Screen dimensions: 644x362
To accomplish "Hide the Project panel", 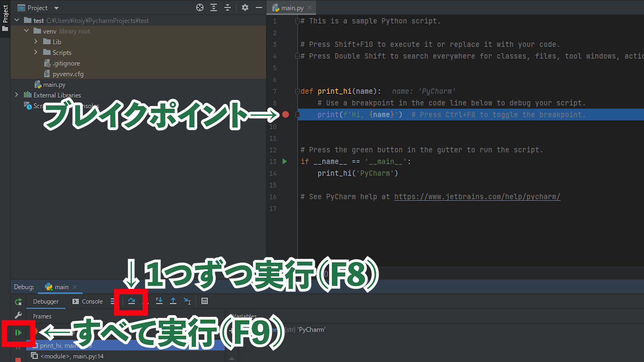I will coord(259,7).
